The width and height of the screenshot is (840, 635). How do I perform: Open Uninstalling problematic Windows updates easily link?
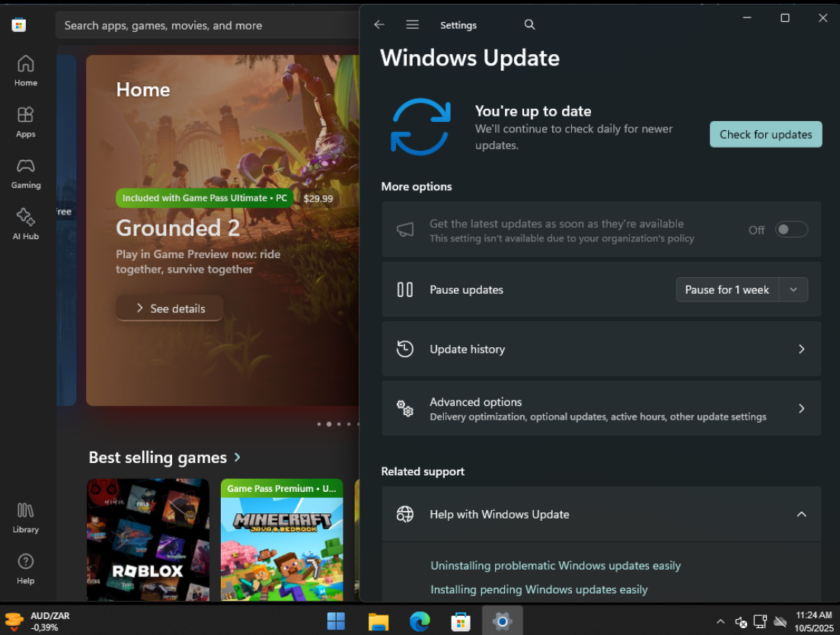point(555,566)
